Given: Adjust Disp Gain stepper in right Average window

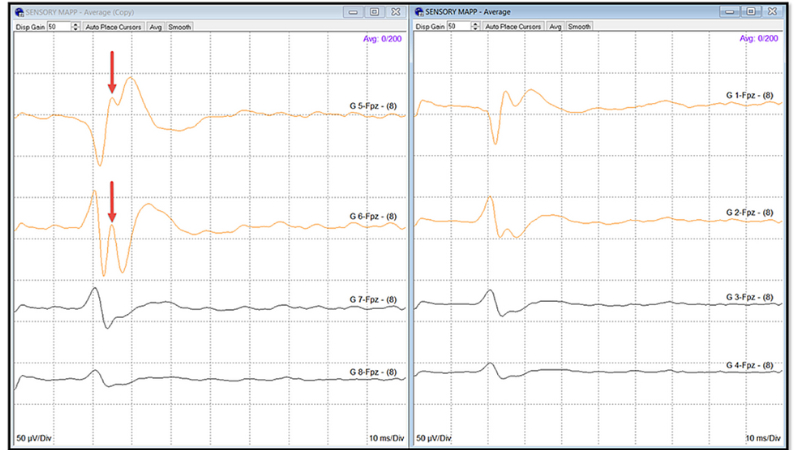Looking at the screenshot, I should pos(475,27).
